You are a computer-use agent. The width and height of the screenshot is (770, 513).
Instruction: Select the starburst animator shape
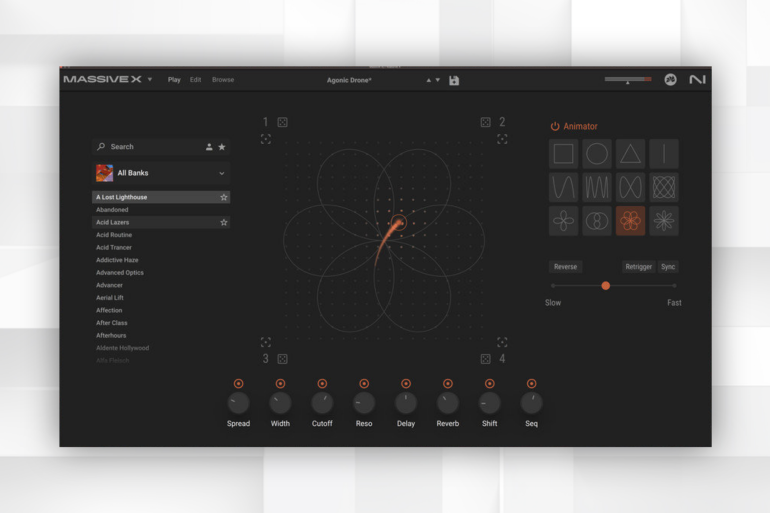tap(664, 221)
